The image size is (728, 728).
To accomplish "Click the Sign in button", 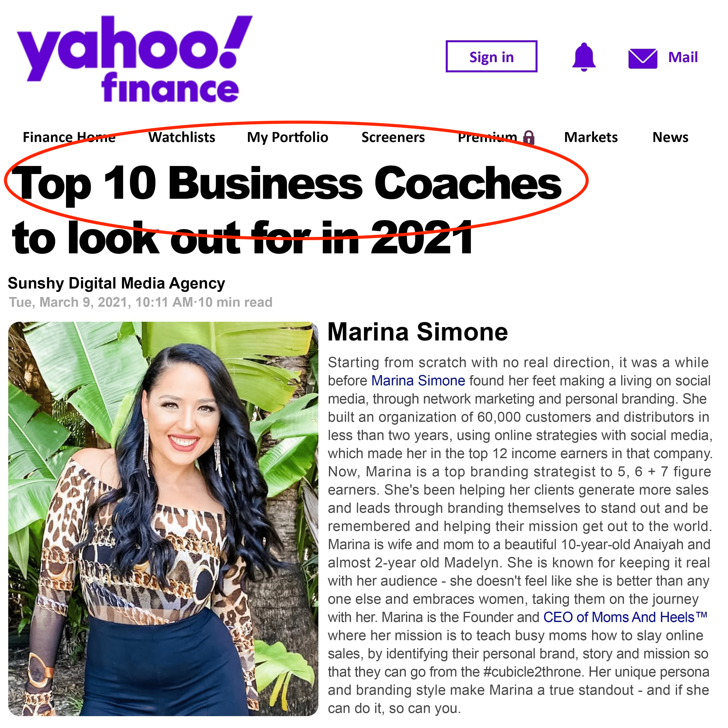I will [491, 56].
